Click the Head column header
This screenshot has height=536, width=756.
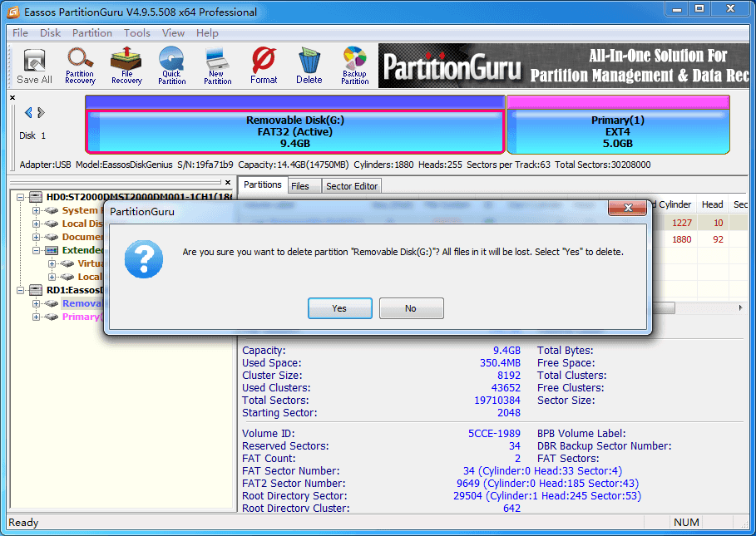[x=712, y=204]
